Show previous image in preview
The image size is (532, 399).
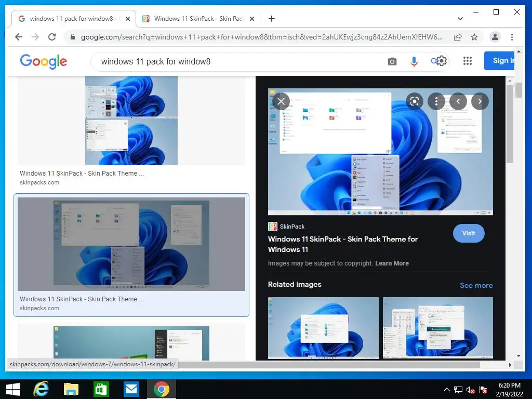(x=458, y=101)
